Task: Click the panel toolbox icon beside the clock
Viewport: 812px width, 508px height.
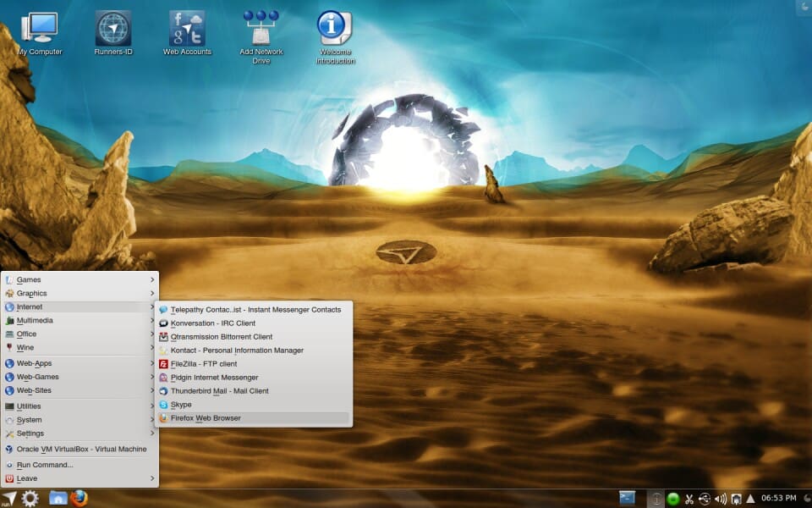Action: pos(806,498)
